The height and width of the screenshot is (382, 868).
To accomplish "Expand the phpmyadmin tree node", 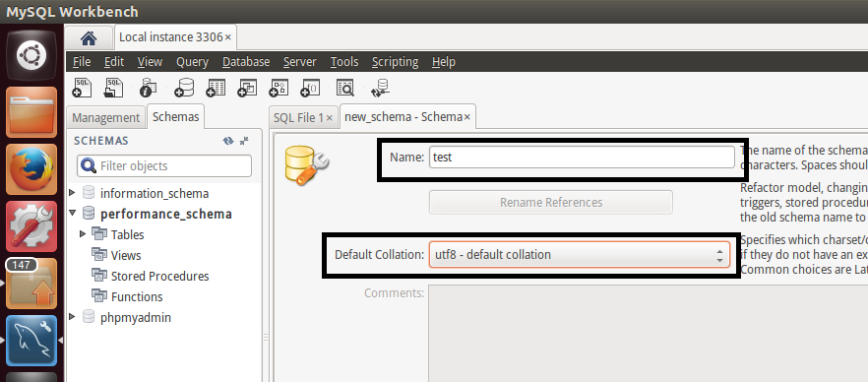I will (x=72, y=316).
